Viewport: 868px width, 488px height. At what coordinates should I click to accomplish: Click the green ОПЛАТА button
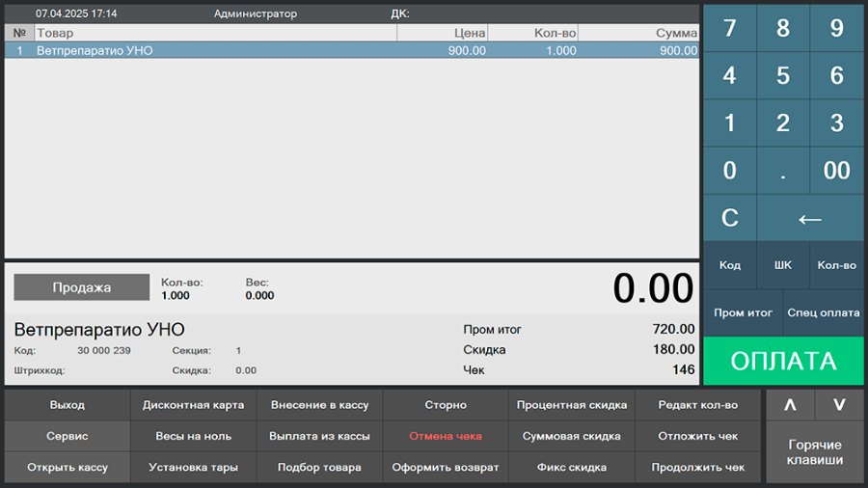tap(783, 361)
